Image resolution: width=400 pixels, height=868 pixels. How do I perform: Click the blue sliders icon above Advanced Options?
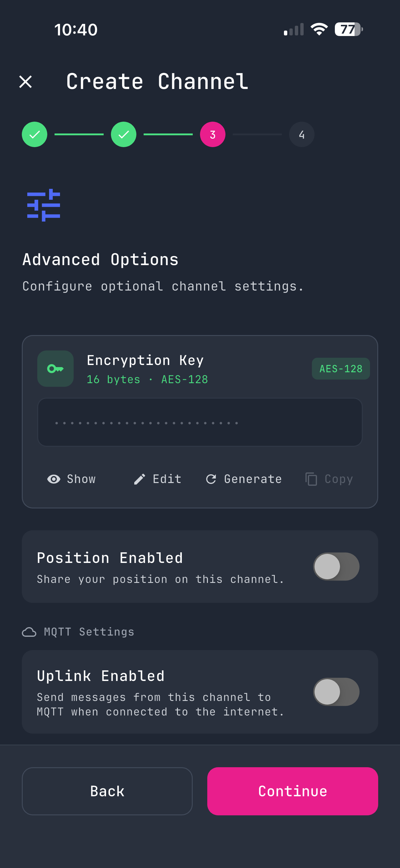click(x=44, y=205)
